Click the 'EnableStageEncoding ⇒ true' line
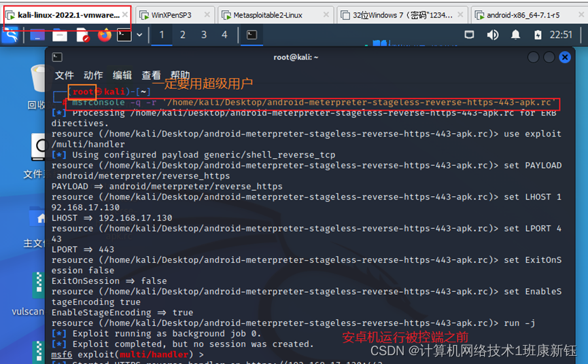This screenshot has width=588, height=364. pyautogui.click(x=122, y=312)
